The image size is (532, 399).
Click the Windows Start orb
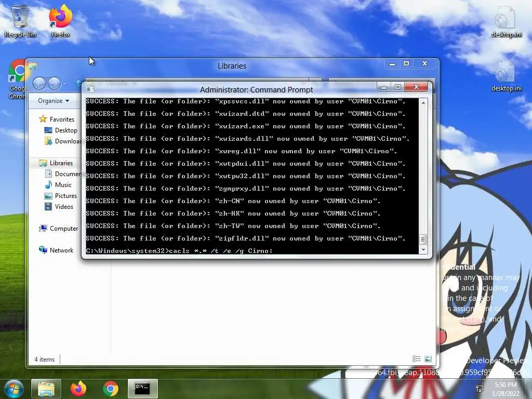pos(14,389)
